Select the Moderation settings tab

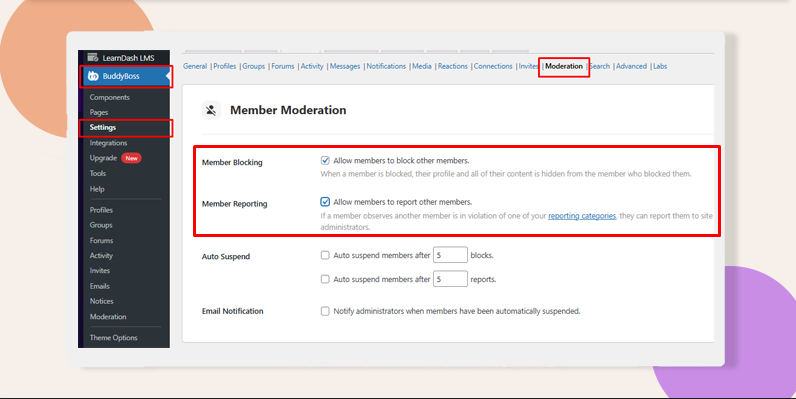pos(563,66)
